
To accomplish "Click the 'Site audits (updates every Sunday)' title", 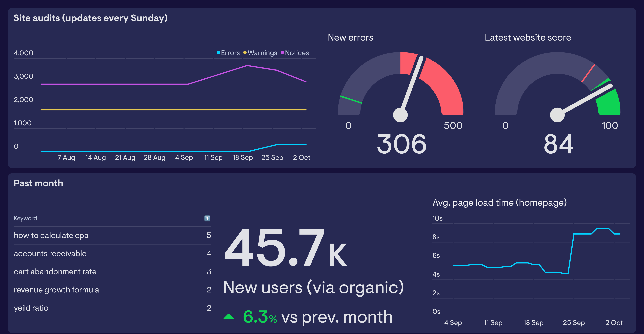I will tap(91, 18).
